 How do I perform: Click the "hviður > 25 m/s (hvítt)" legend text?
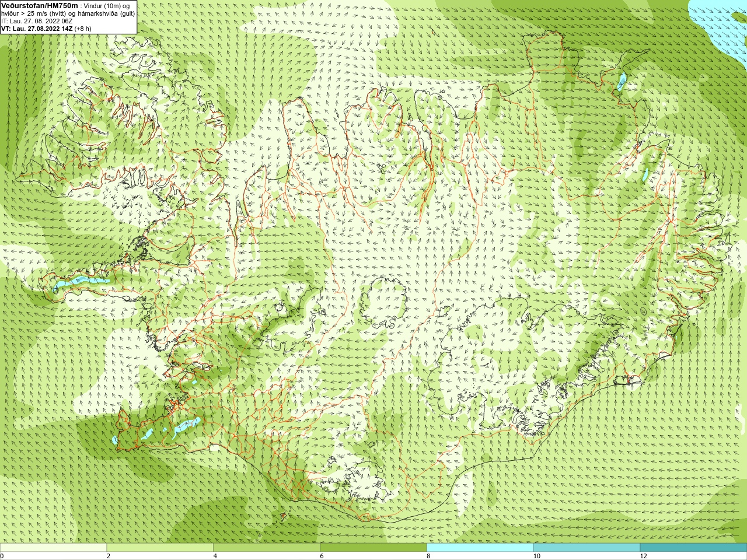34,13
